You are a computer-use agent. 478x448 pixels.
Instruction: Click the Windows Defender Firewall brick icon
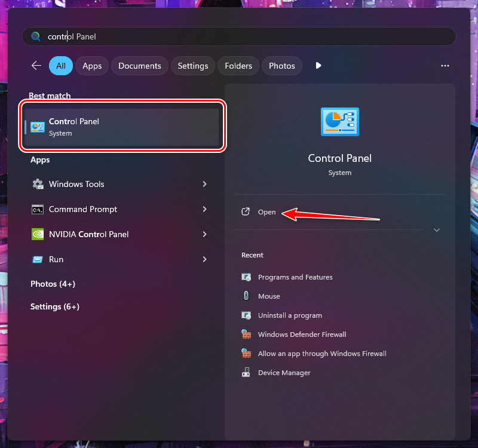pyautogui.click(x=246, y=335)
